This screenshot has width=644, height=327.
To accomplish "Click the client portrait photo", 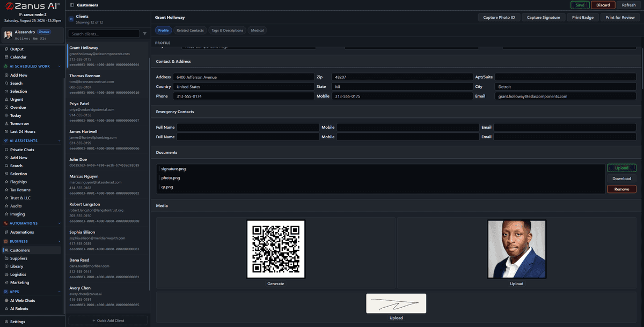I will coord(517,249).
